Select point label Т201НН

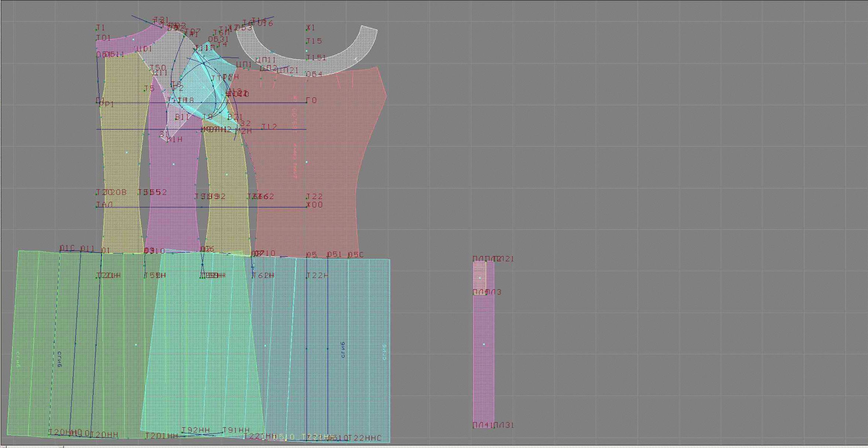pos(161,436)
